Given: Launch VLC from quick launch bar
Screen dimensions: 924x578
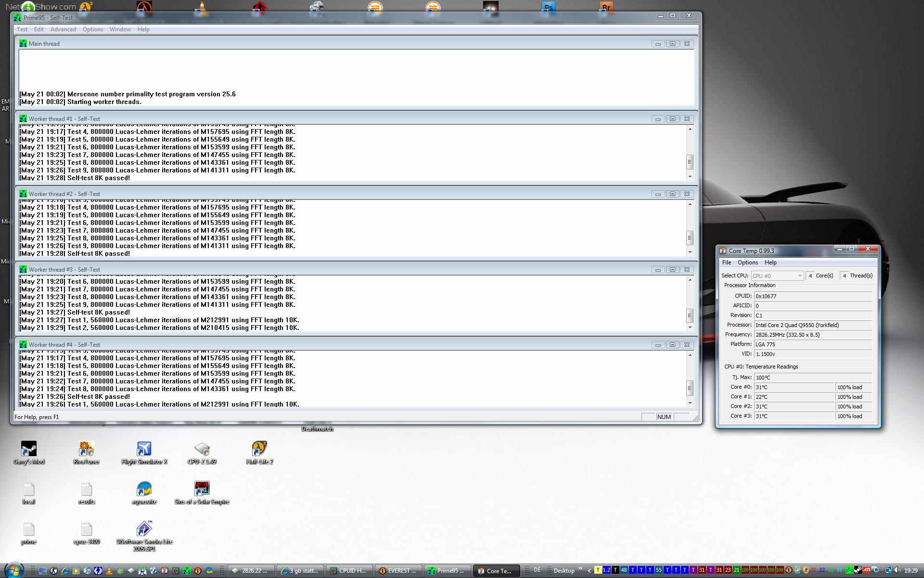Looking at the screenshot, I should [109, 571].
